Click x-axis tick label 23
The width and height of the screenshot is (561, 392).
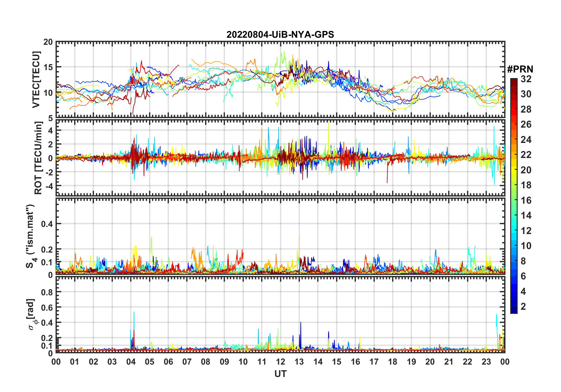pyautogui.click(x=486, y=362)
